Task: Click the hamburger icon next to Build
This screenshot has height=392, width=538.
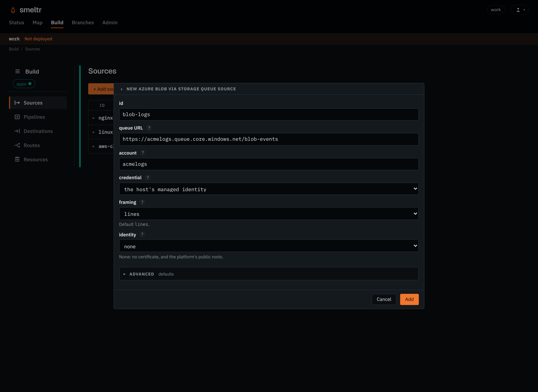Action: click(17, 71)
